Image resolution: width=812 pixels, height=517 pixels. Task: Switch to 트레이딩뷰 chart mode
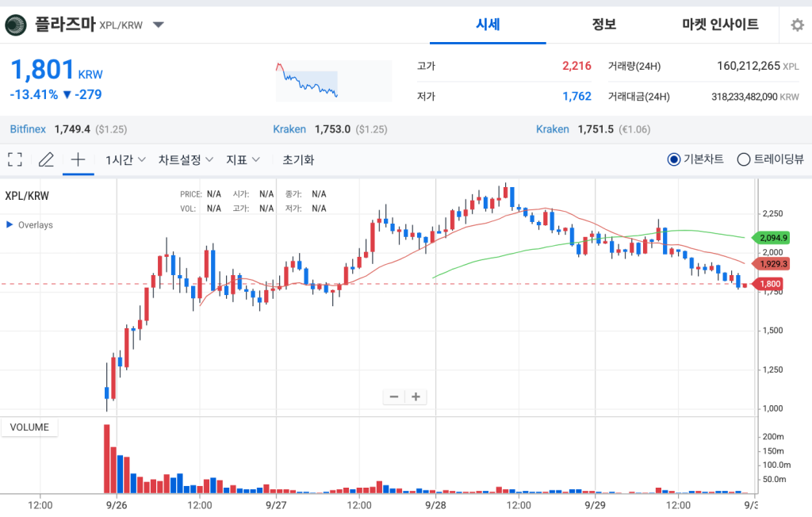744,159
